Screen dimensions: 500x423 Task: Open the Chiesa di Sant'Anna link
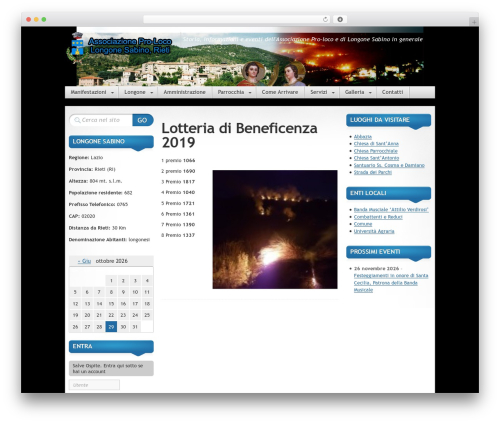(376, 144)
